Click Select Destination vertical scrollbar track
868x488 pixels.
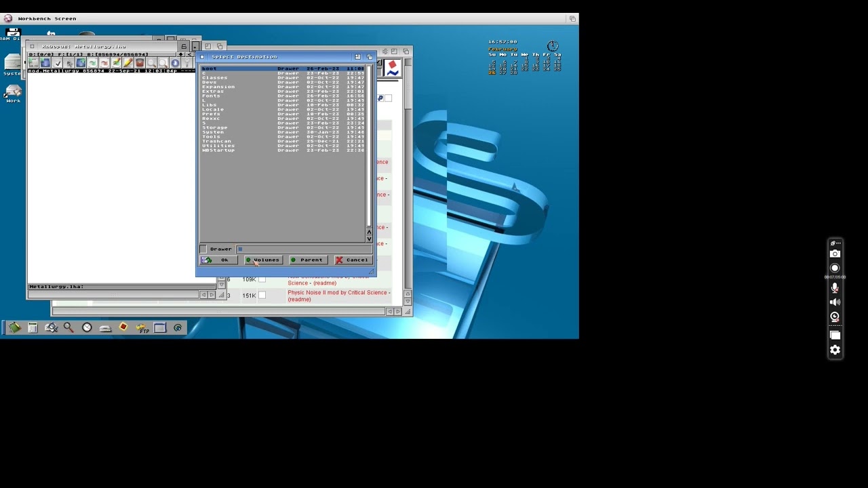(x=369, y=146)
